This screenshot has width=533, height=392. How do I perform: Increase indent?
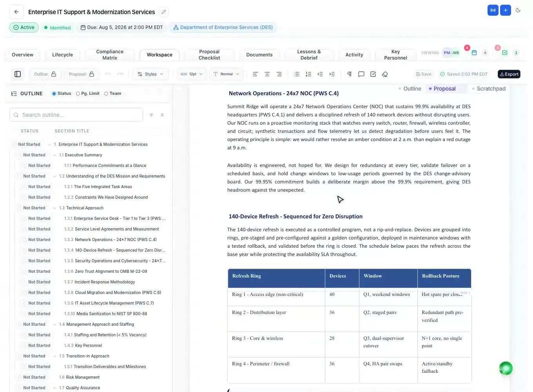(332, 74)
